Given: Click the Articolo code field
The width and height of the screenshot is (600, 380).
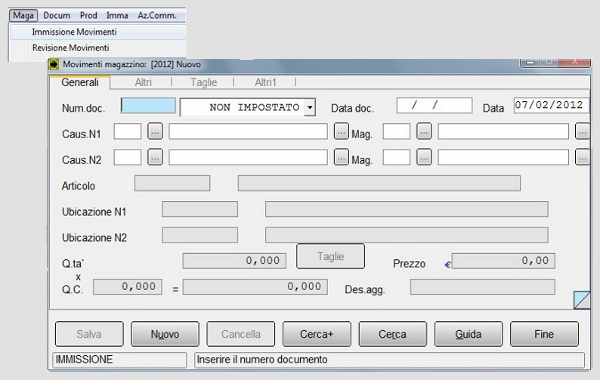Looking at the screenshot, I should pyautogui.click(x=172, y=183).
